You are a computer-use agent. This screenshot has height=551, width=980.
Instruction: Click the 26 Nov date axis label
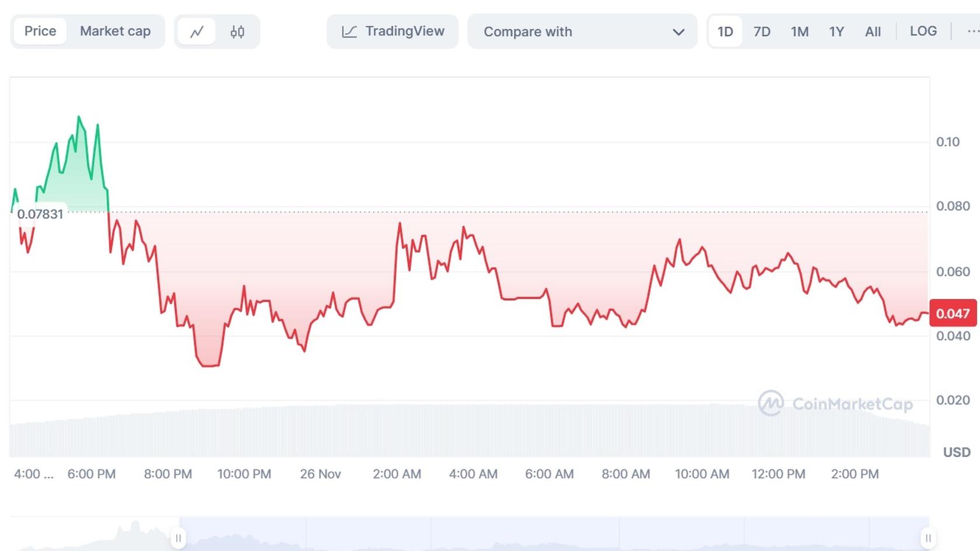(320, 474)
